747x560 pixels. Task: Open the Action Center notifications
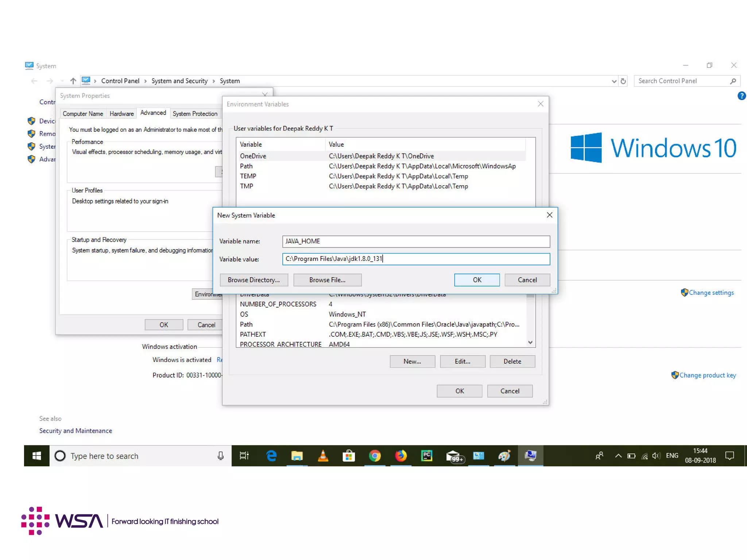pyautogui.click(x=730, y=456)
